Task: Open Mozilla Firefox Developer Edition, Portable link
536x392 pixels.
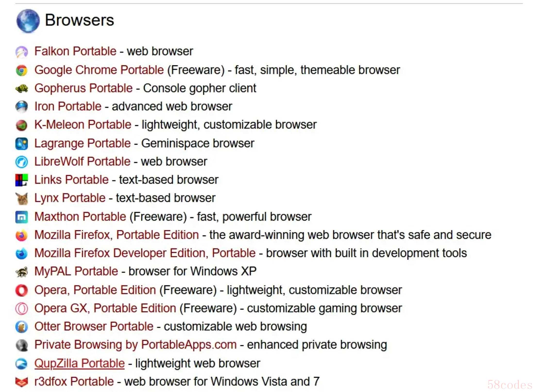Action: (145, 253)
